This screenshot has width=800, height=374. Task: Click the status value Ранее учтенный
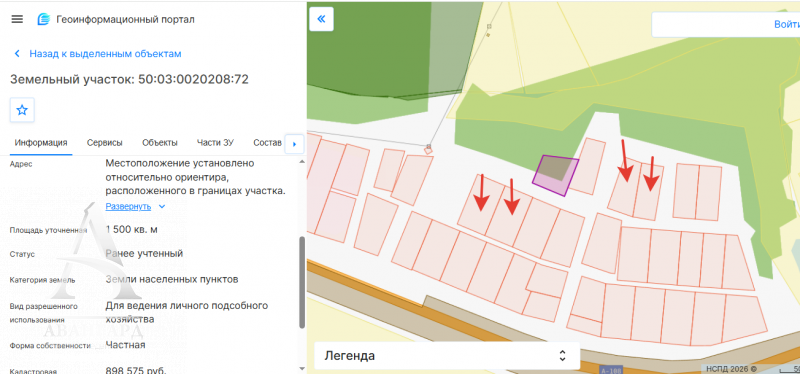tap(144, 253)
